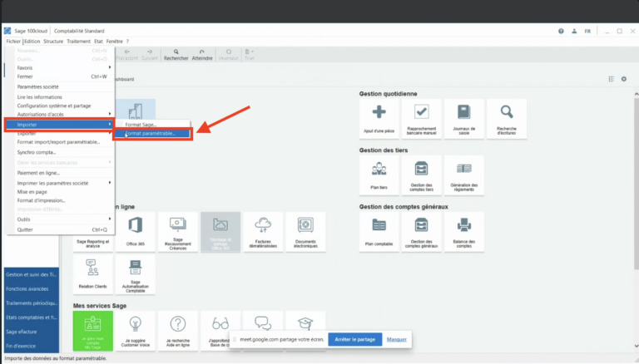Open the Ajout d'une pièce tile
This screenshot has height=364, width=639.
click(379, 119)
